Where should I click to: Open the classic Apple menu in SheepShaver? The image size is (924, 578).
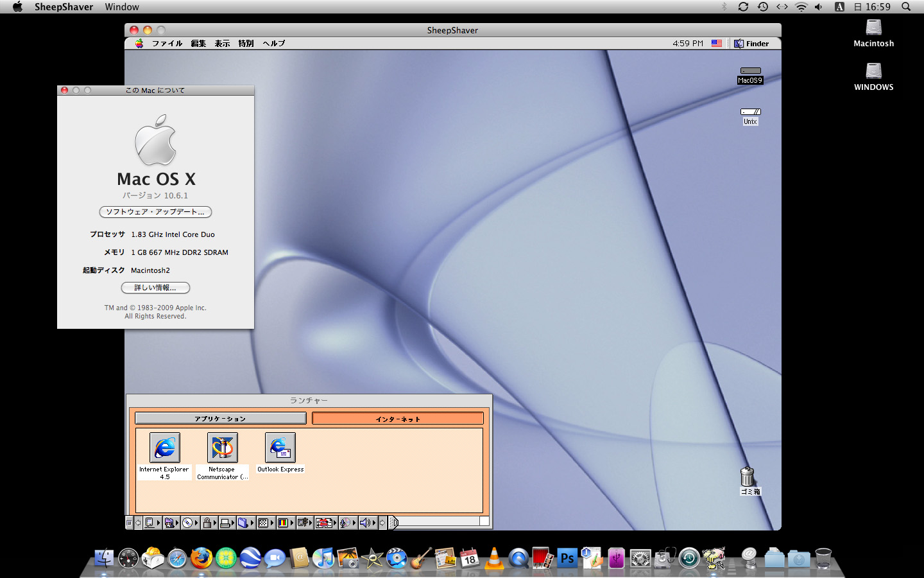click(139, 44)
